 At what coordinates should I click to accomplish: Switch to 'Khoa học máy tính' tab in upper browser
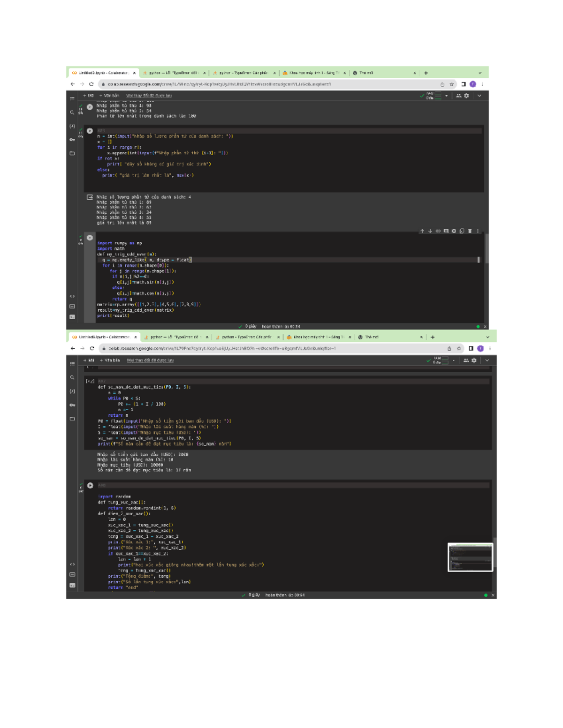313,73
